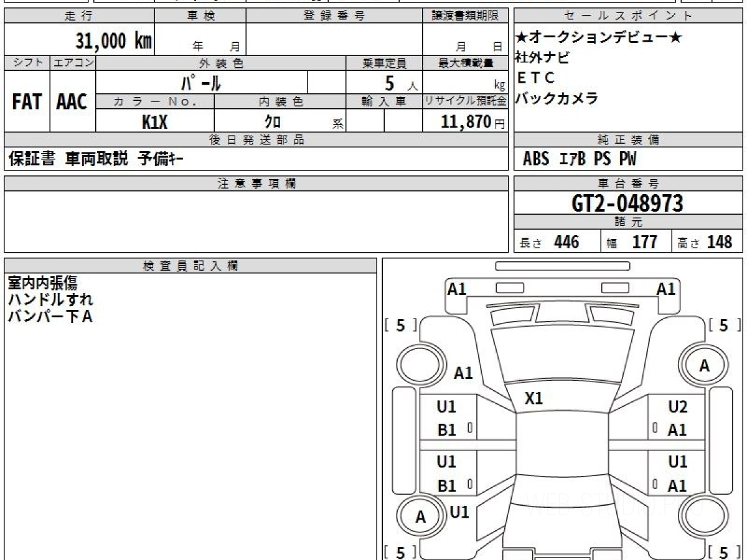Select the AAC air conditioner value

pyautogui.click(x=72, y=102)
